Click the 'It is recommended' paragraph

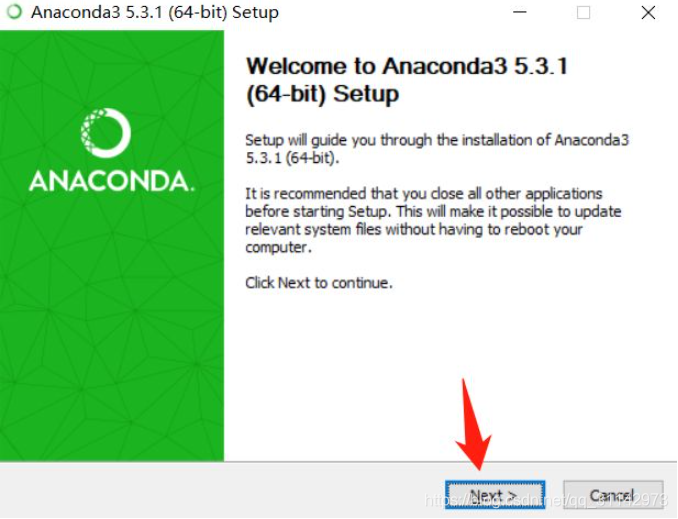point(433,220)
